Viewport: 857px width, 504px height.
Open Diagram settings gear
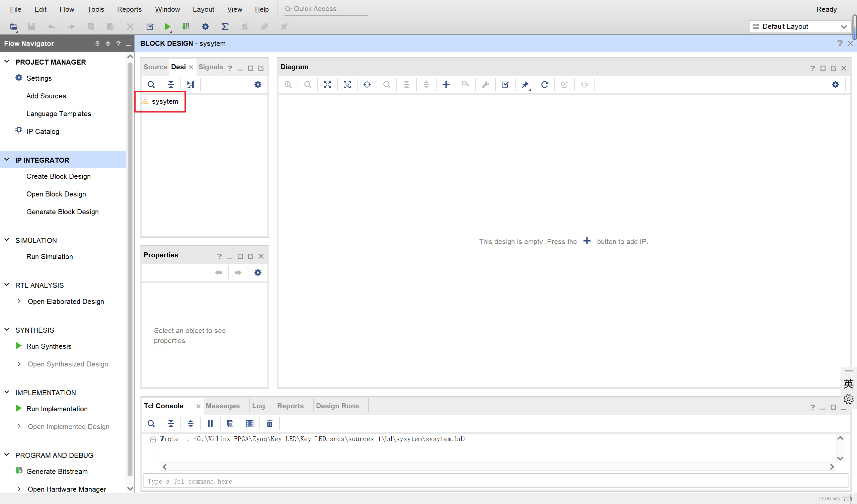pyautogui.click(x=835, y=84)
